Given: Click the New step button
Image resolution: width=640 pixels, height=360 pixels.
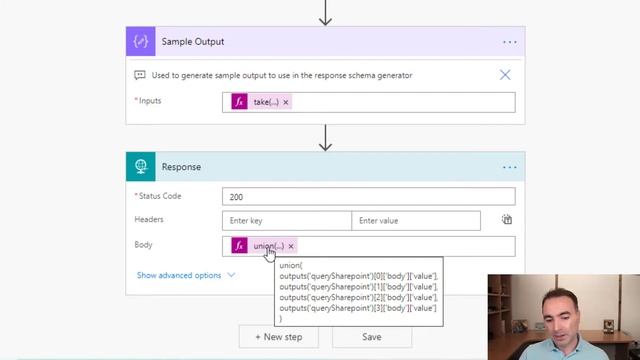Looking at the screenshot, I should [279, 337].
